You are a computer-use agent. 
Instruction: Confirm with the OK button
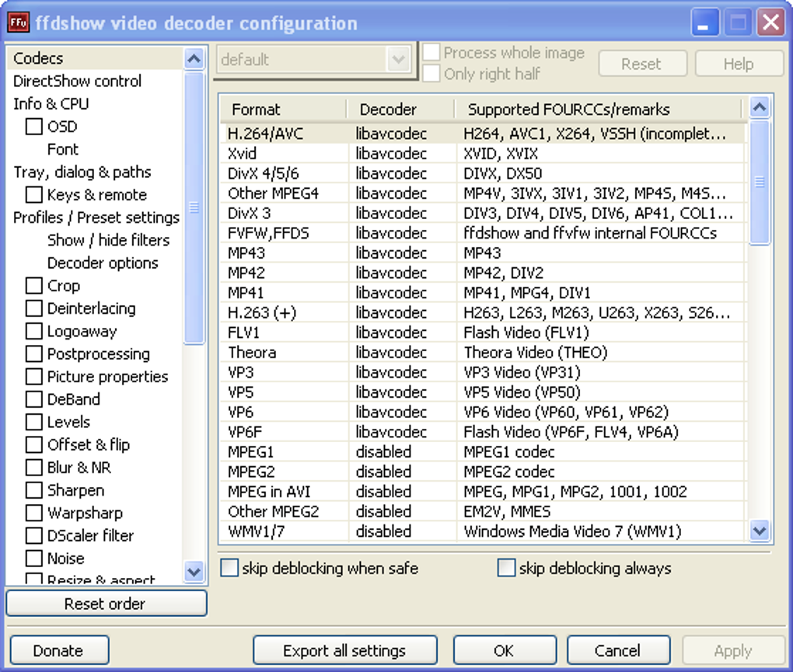(x=505, y=650)
